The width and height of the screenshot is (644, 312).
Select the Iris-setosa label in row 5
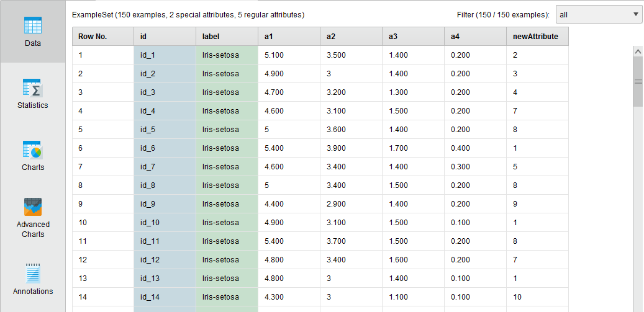(x=227, y=130)
